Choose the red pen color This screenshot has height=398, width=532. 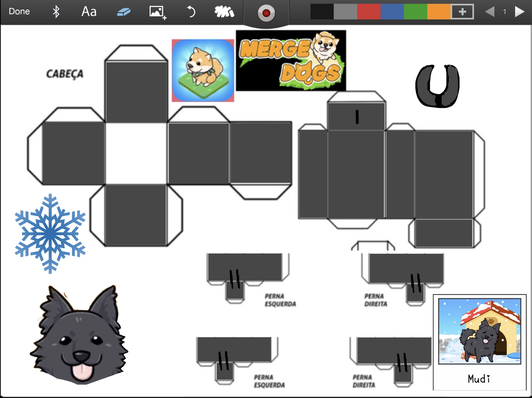click(369, 12)
